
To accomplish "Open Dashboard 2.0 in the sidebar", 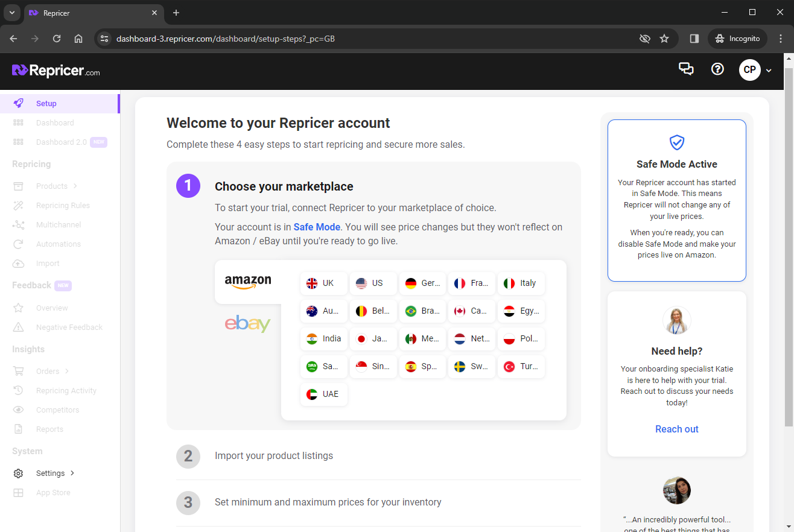I will 62,142.
